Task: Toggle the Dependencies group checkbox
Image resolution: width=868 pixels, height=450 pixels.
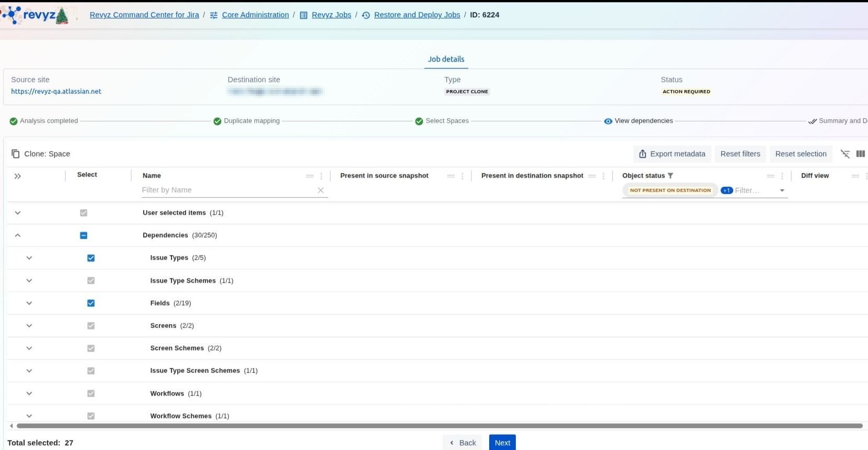Action: [84, 236]
